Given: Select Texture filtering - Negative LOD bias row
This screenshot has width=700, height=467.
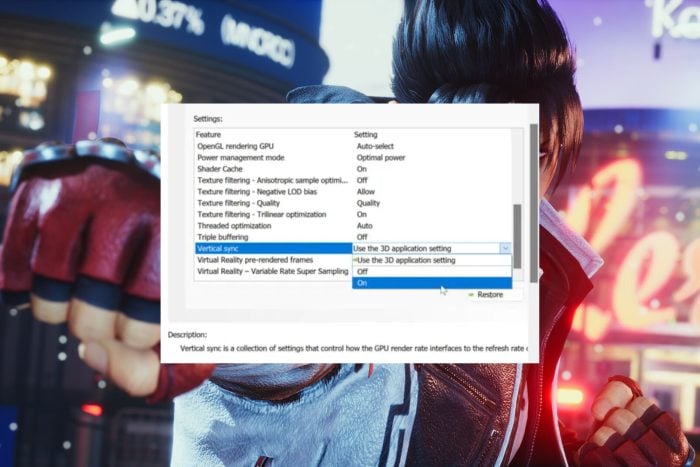Looking at the screenshot, I should [x=353, y=192].
